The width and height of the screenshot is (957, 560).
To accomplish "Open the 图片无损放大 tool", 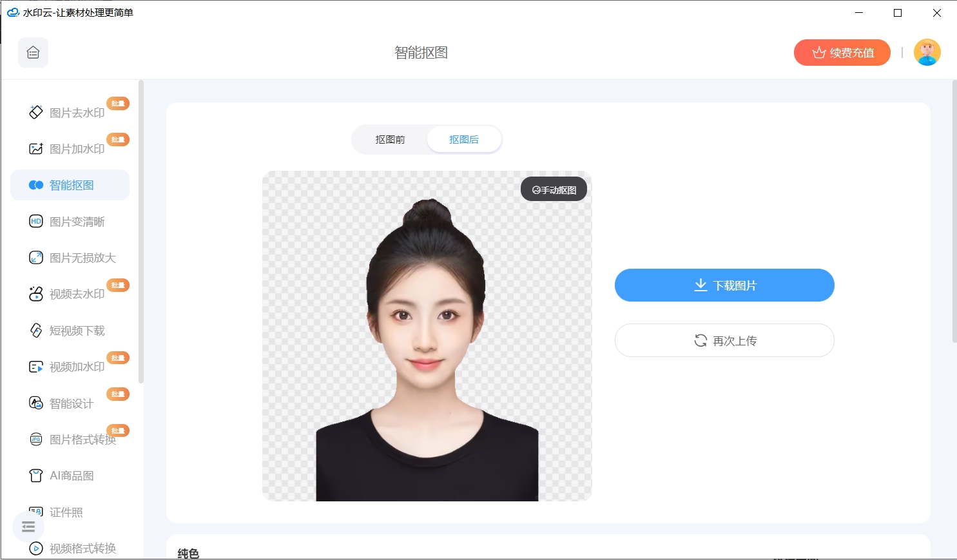I will 82,258.
